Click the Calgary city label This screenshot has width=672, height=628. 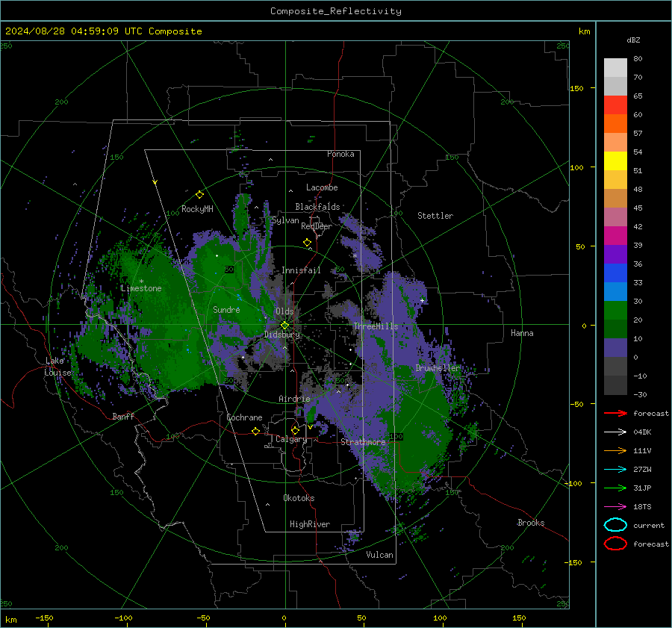tap(291, 439)
